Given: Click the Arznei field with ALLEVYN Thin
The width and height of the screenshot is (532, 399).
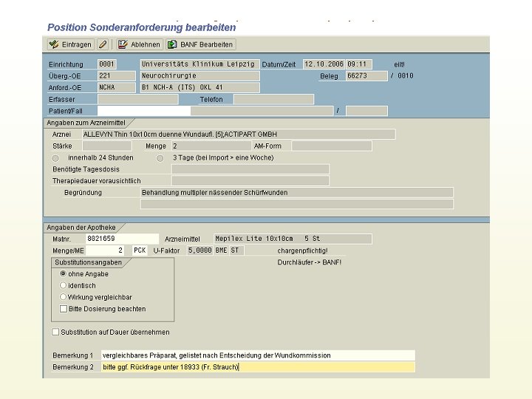Looking at the screenshot, I should pyautogui.click(x=239, y=134).
